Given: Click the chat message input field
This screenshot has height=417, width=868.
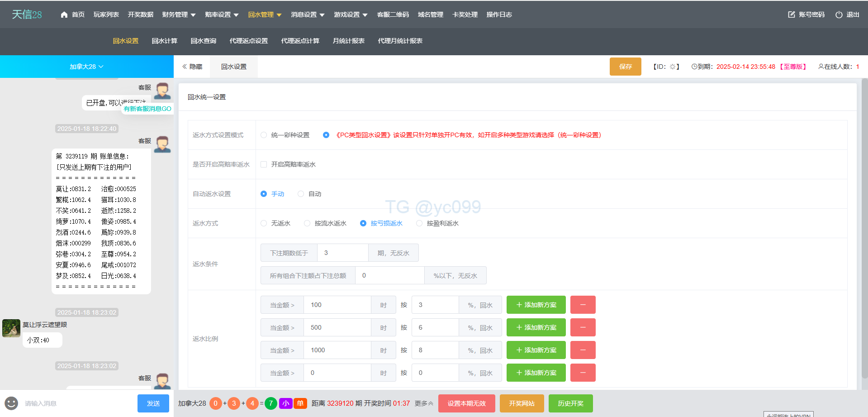Looking at the screenshot, I should coord(77,403).
